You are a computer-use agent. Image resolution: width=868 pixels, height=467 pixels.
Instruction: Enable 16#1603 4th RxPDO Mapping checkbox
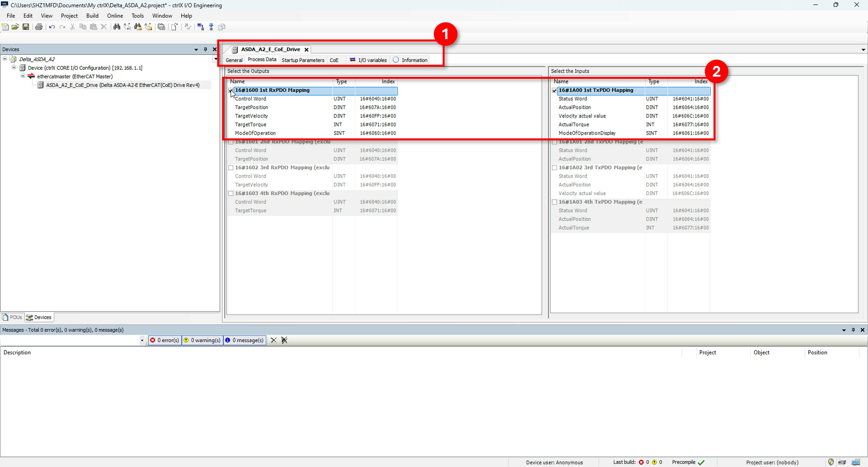231,194
